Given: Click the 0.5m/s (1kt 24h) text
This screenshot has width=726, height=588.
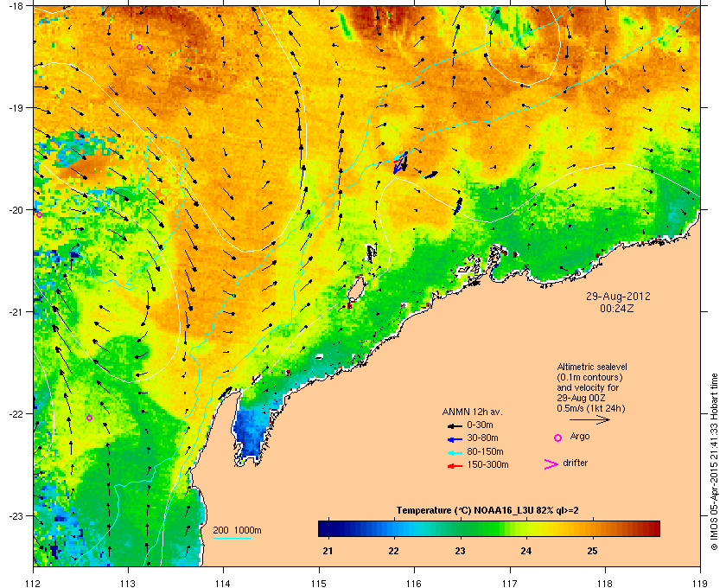Looking at the screenshot, I should click(591, 408).
